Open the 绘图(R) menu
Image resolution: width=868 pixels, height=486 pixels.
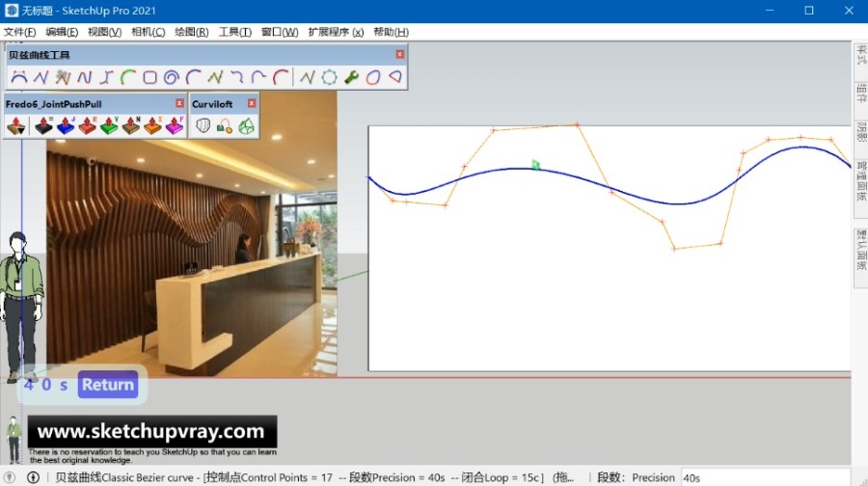coord(192,32)
